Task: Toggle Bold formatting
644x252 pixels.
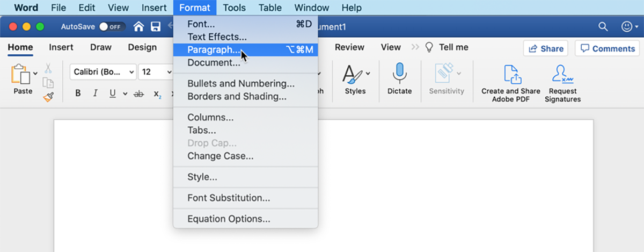Action: click(x=78, y=93)
